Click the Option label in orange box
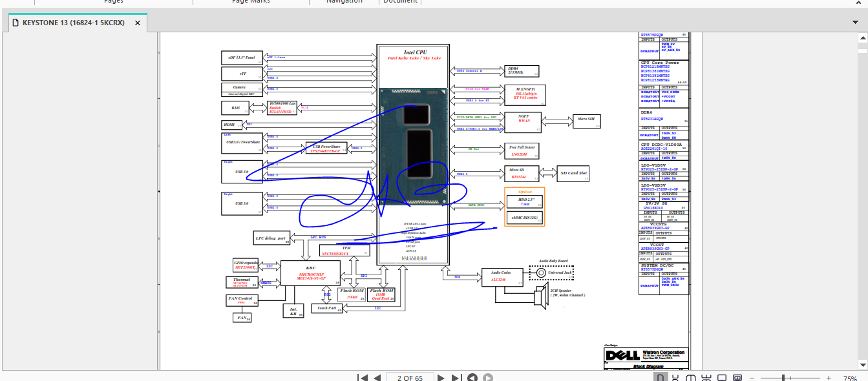Viewport: 868px width, 381px height. coord(525,191)
